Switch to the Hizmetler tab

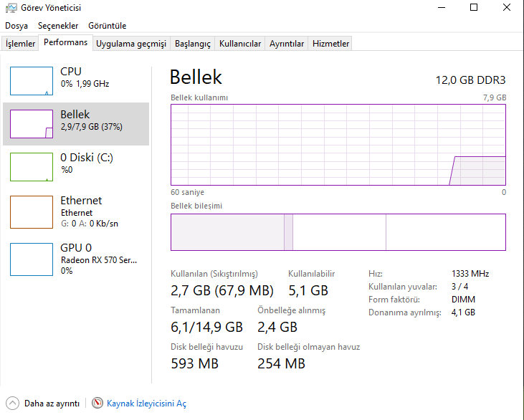[331, 44]
